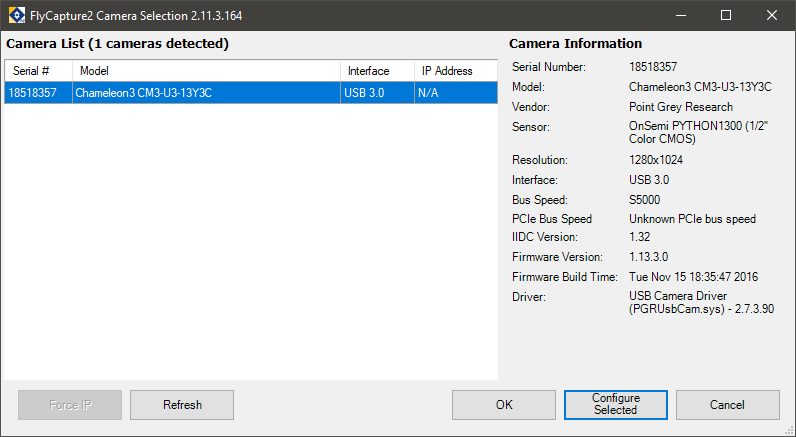Cancel the camera selection dialog
This screenshot has height=437, width=796.
pyautogui.click(x=727, y=405)
